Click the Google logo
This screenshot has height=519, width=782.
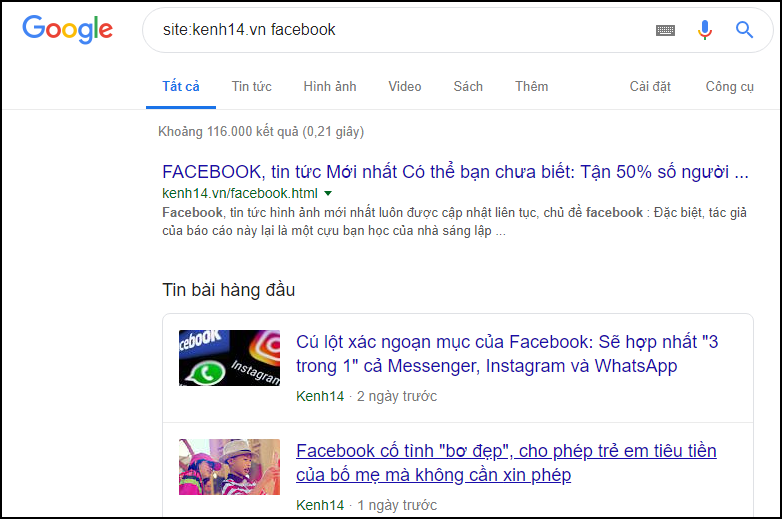coord(67,29)
